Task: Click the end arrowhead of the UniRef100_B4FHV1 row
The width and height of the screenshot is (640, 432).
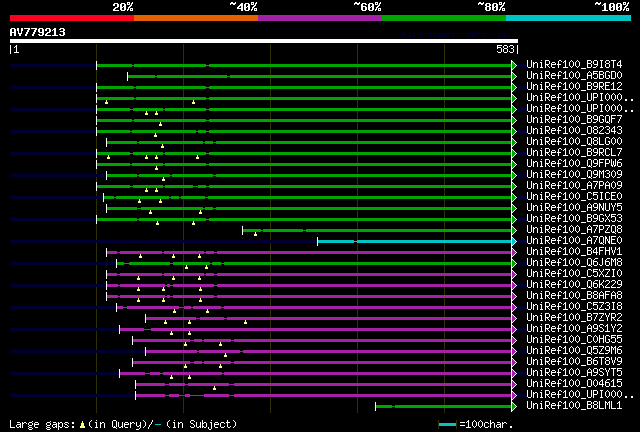Action: pyautogui.click(x=514, y=253)
